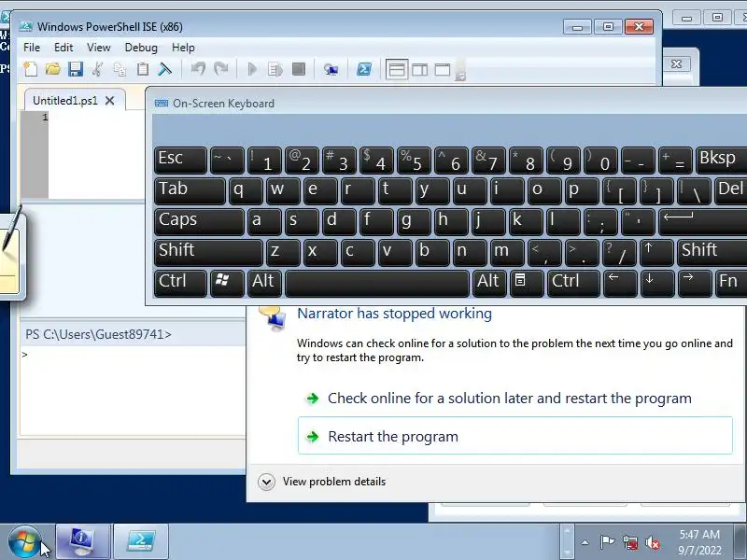This screenshot has height=560, width=747.
Task: Click the Tab key on keyboard
Action: [190, 191]
